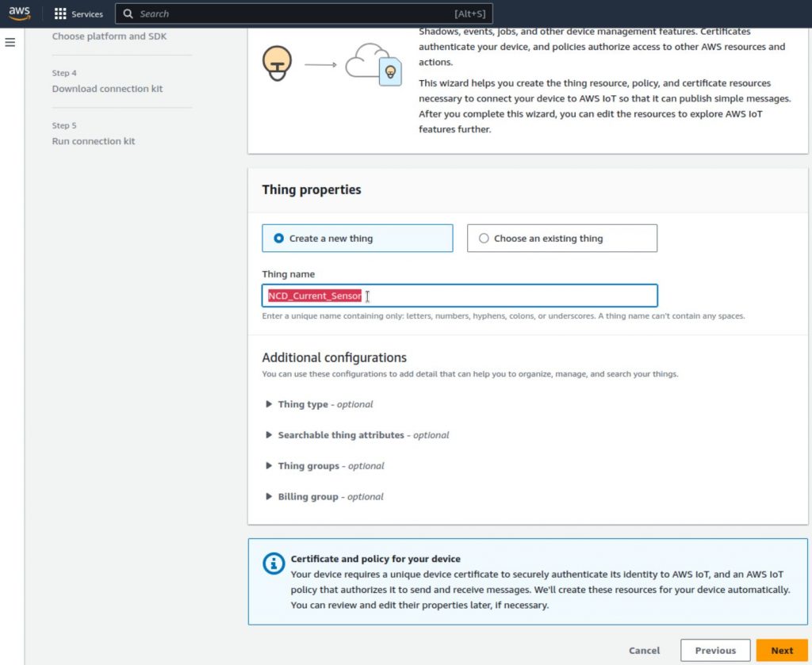The height and width of the screenshot is (665, 812).
Task: Open the Services menu label
Action: 87,14
